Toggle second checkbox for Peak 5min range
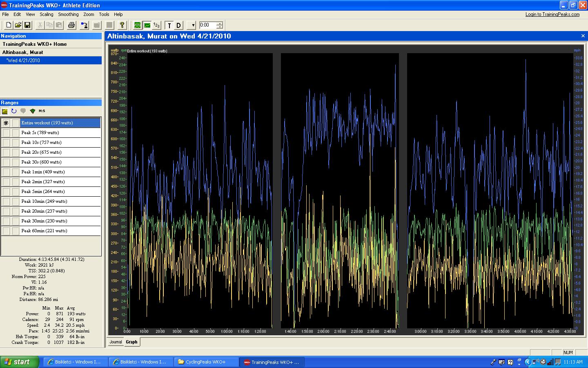588x368 pixels. click(15, 192)
